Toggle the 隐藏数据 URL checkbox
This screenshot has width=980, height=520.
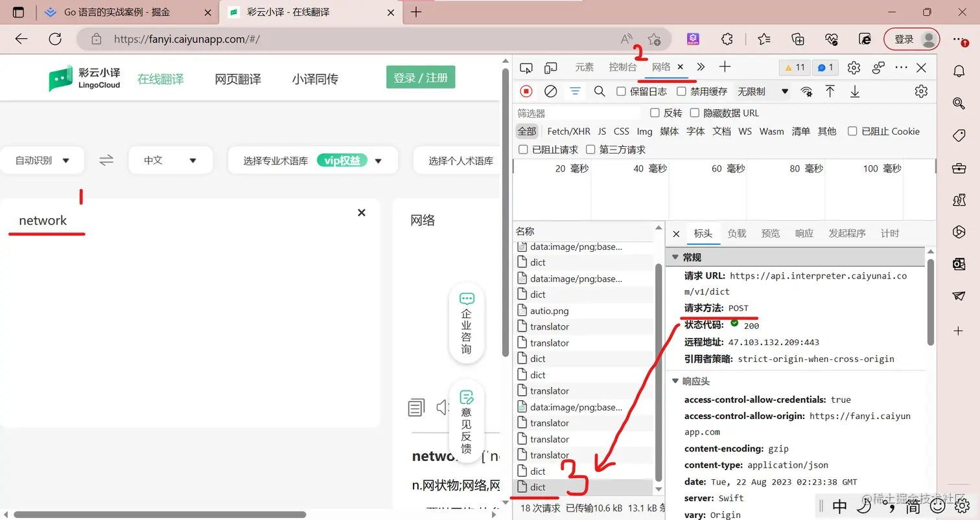tap(695, 113)
